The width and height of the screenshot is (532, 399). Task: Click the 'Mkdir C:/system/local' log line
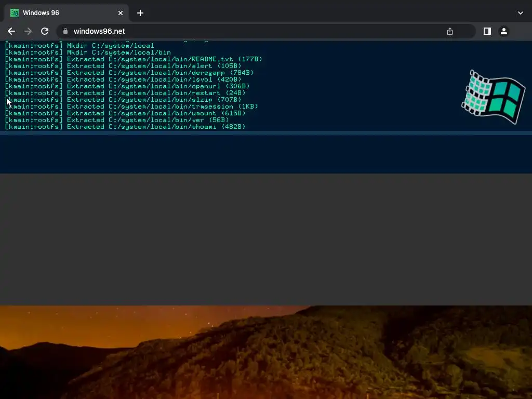pos(79,46)
